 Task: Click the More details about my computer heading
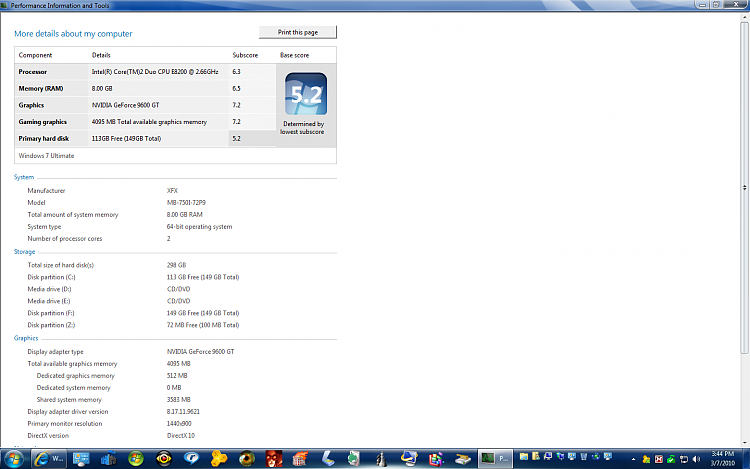pos(73,34)
